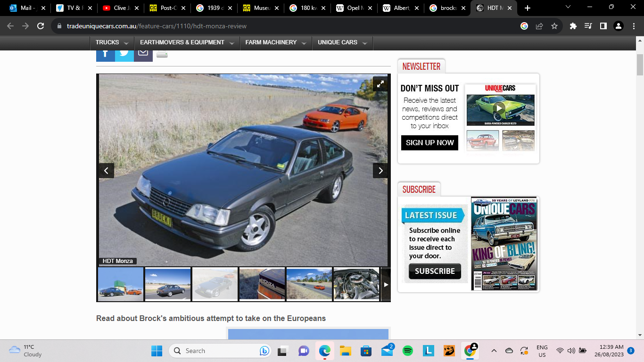Navigate back in browser history
The image size is (644, 362).
(x=10, y=26)
